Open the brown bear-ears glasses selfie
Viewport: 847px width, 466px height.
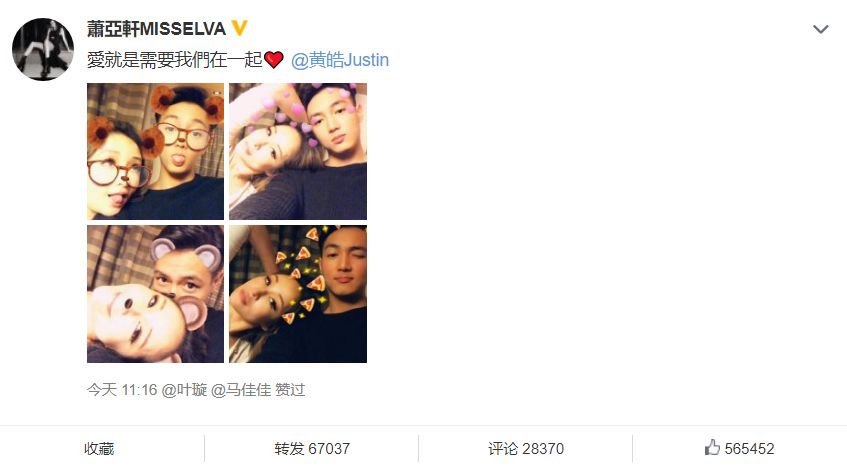click(156, 151)
